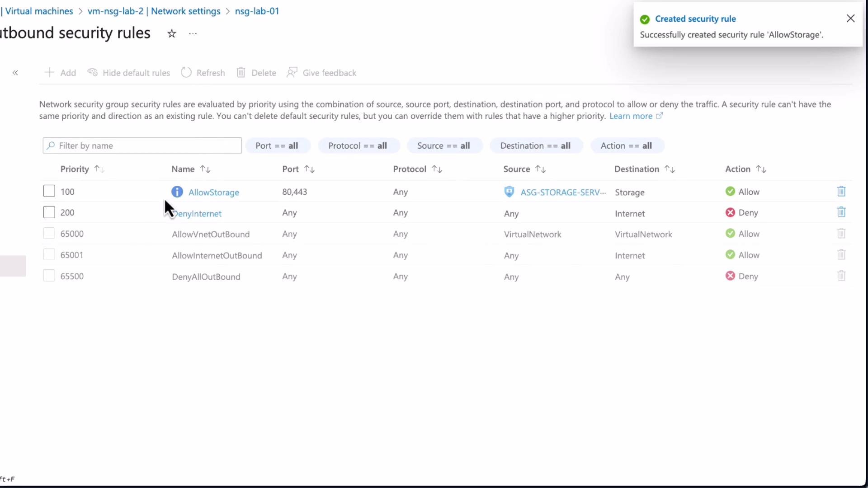
Task: Click the Add rule button
Action: [61, 73]
